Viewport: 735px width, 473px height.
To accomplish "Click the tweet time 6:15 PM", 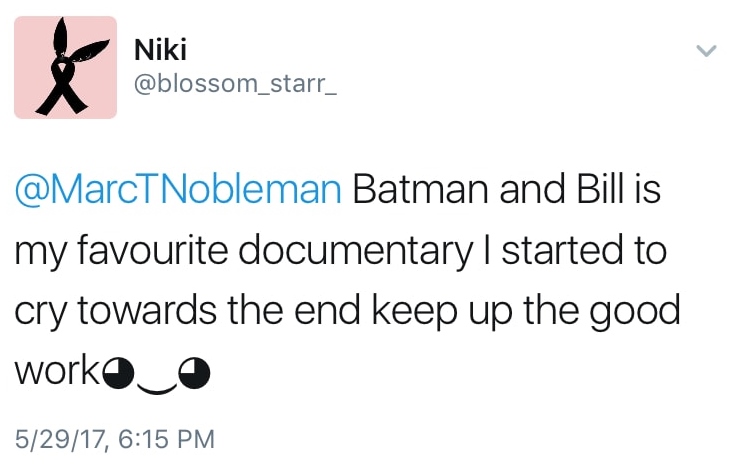I will point(161,437).
